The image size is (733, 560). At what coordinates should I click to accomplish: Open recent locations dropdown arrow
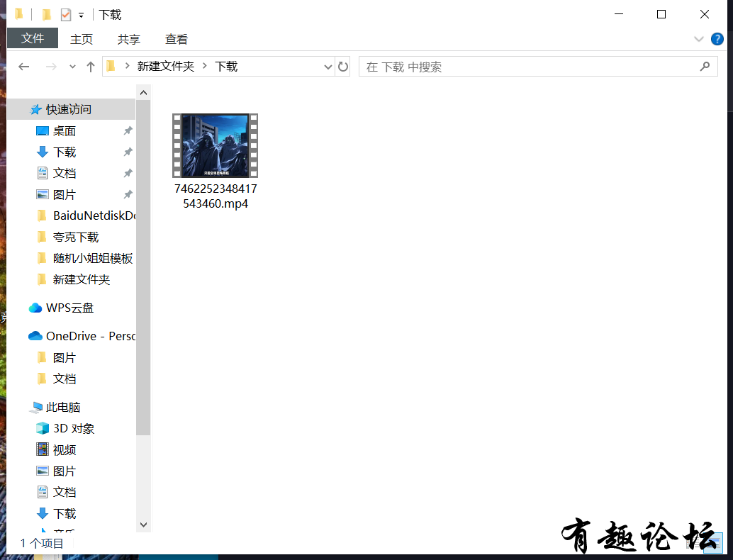[72, 67]
